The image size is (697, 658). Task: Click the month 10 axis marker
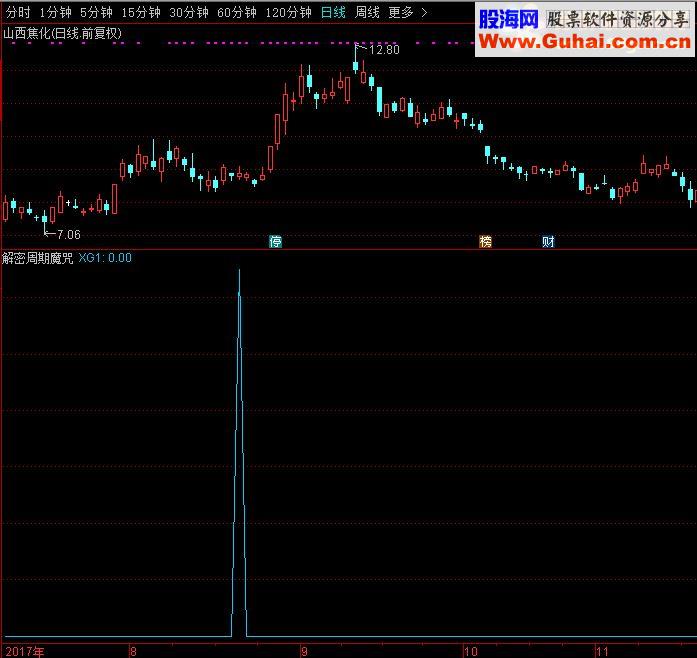(x=470, y=652)
